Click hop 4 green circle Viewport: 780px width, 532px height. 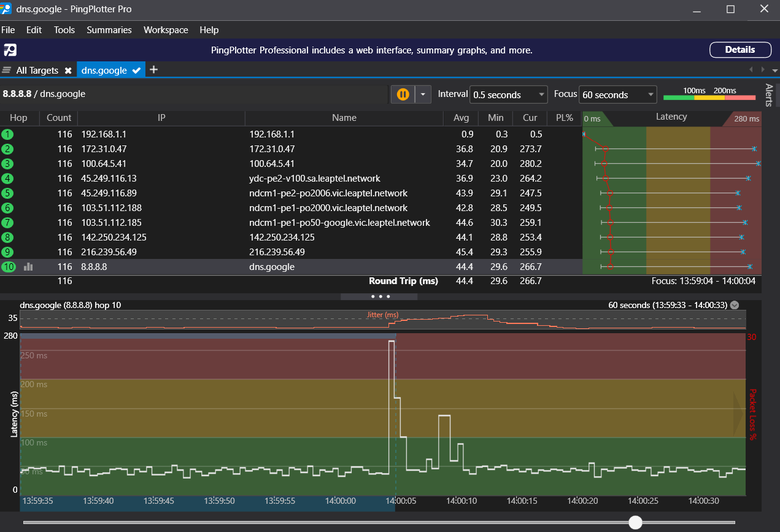pos(7,178)
